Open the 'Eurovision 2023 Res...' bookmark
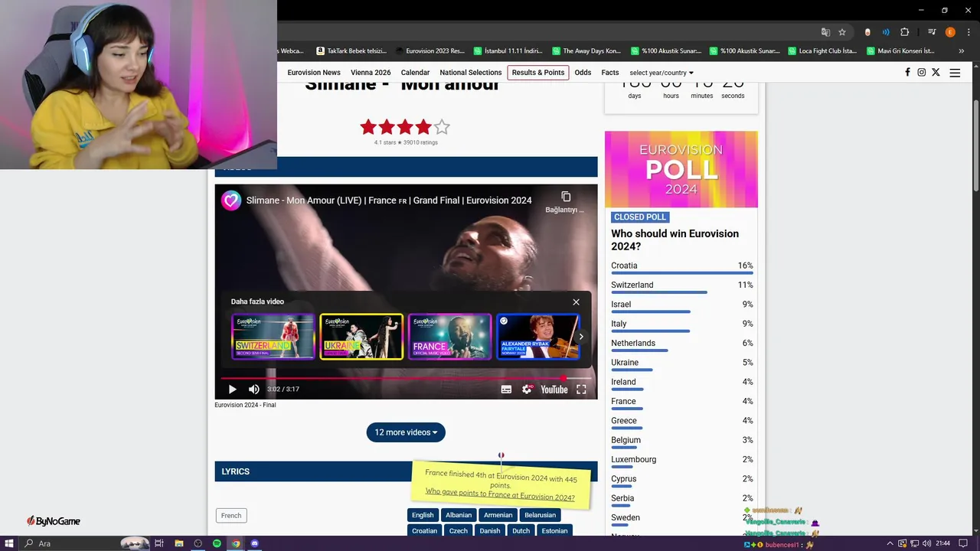 pyautogui.click(x=430, y=51)
